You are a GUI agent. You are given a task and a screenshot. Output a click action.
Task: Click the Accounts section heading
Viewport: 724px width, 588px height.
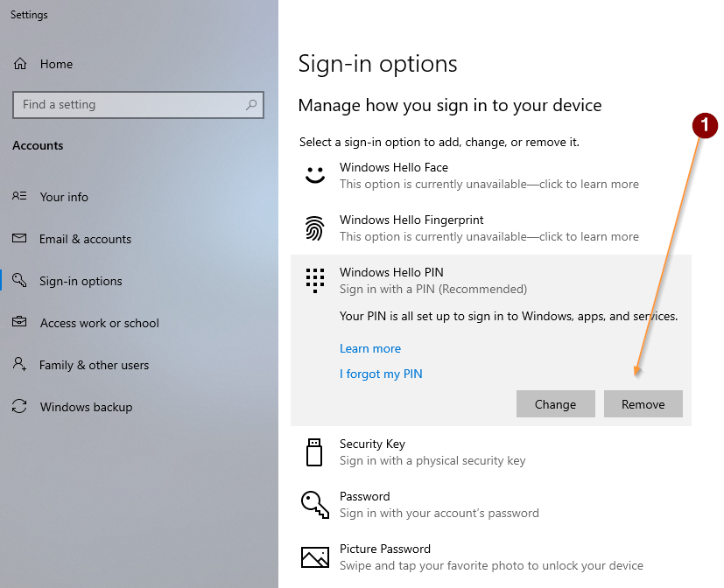tap(38, 145)
